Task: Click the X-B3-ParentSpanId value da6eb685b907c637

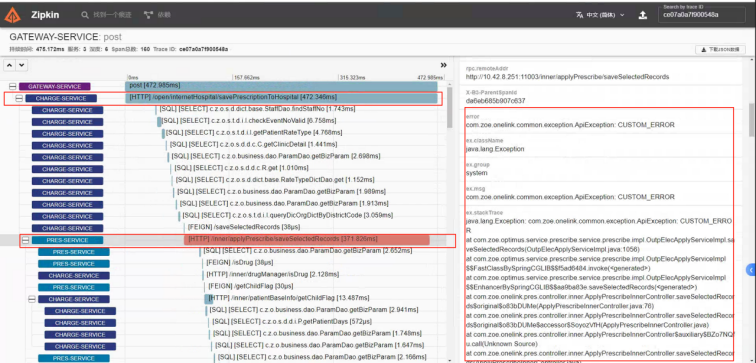Action: tap(496, 101)
